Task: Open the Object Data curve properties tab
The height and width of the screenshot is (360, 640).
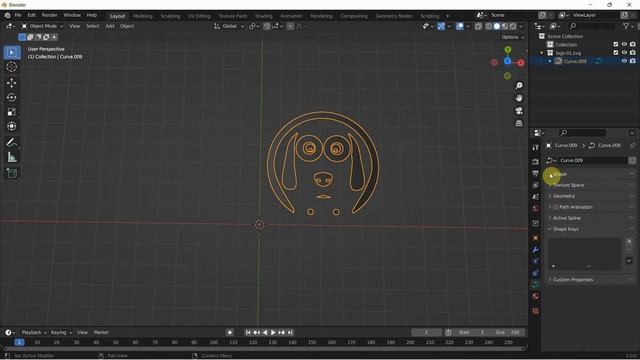Action: (x=536, y=284)
